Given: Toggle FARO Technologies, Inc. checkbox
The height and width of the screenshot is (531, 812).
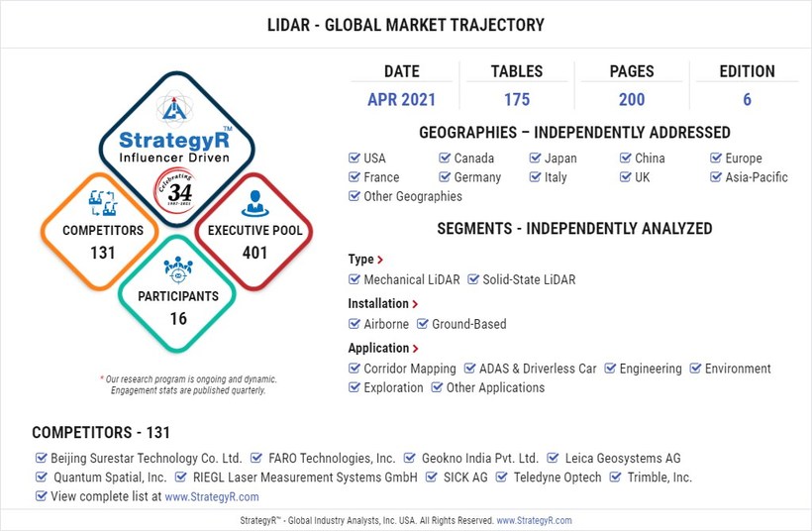Looking at the screenshot, I should [x=256, y=458].
